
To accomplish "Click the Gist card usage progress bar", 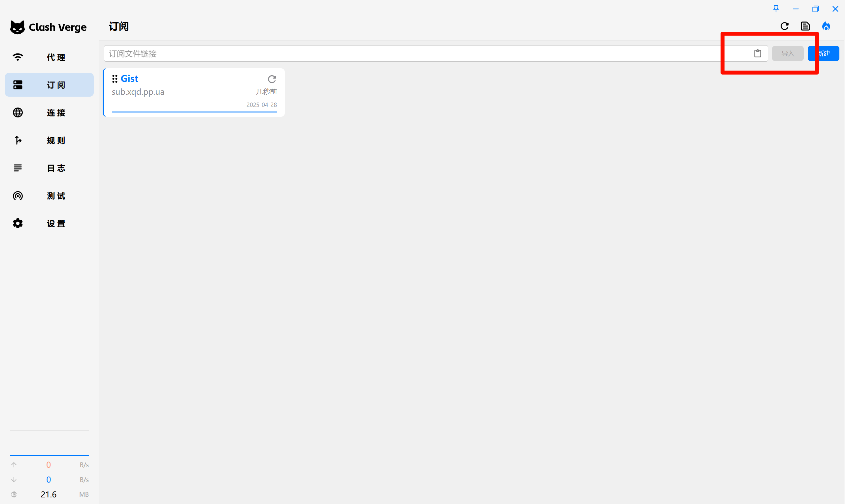I will click(194, 111).
